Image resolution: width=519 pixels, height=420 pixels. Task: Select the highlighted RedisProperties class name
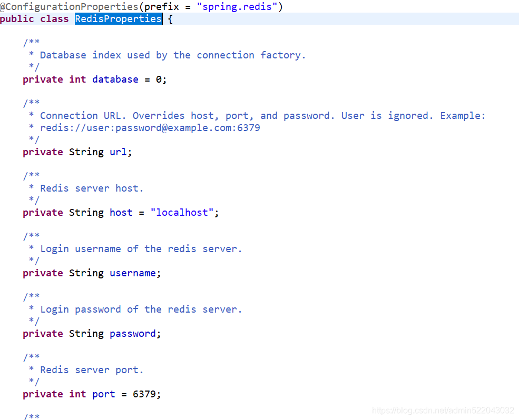click(x=118, y=19)
